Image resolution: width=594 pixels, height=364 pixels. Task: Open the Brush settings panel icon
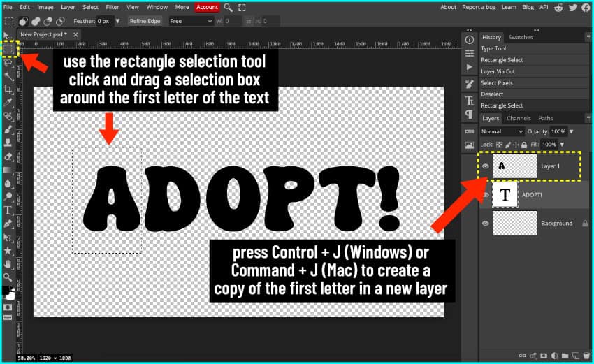470,84
